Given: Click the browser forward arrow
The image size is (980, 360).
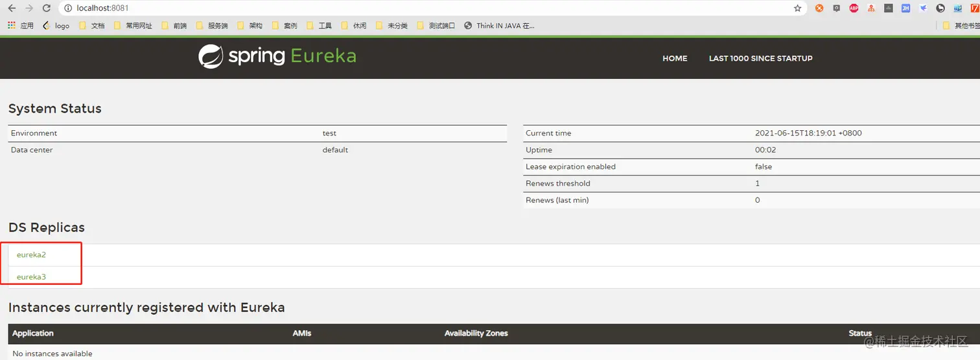Looking at the screenshot, I should (x=29, y=8).
